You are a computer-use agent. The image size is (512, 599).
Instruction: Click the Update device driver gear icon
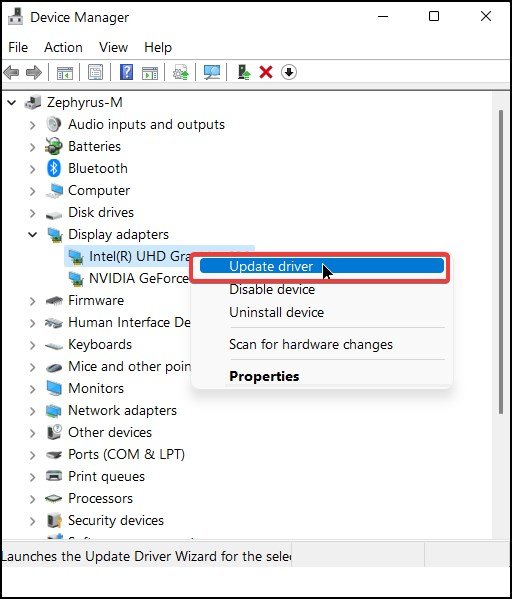tap(181, 72)
